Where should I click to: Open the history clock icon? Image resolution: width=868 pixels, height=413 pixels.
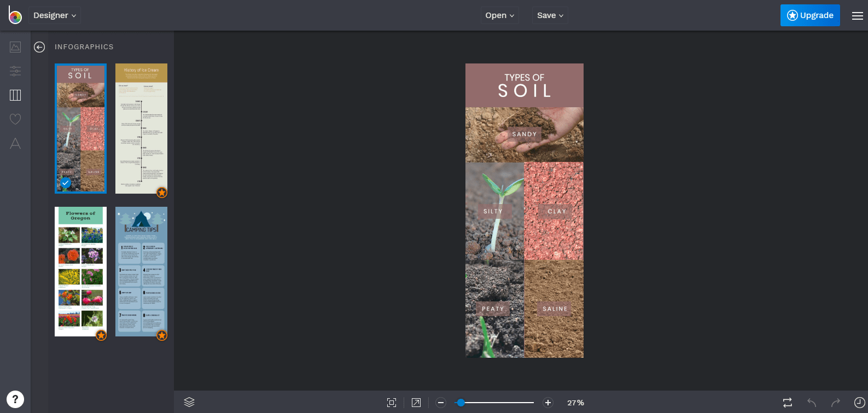tap(859, 403)
